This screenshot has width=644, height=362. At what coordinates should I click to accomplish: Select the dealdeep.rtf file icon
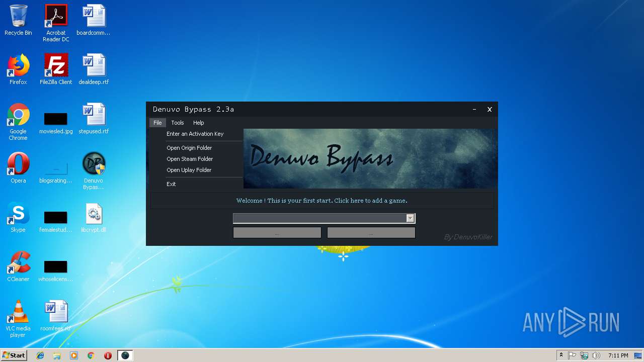pos(94,69)
